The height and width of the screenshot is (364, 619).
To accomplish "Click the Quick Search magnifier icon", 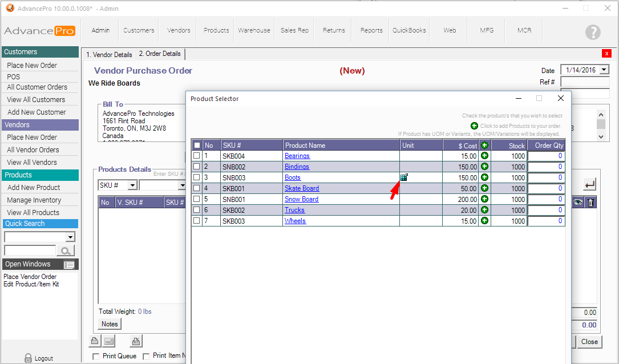I will (66, 250).
